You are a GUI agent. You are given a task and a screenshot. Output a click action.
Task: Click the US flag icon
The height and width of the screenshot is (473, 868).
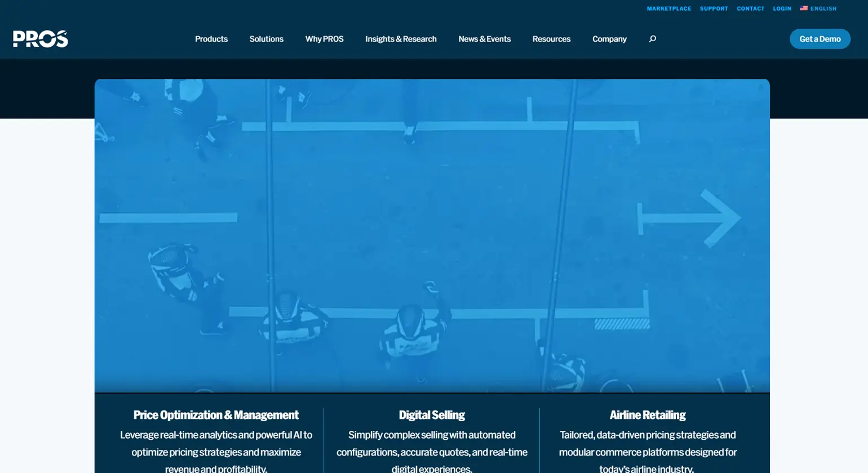click(x=804, y=8)
